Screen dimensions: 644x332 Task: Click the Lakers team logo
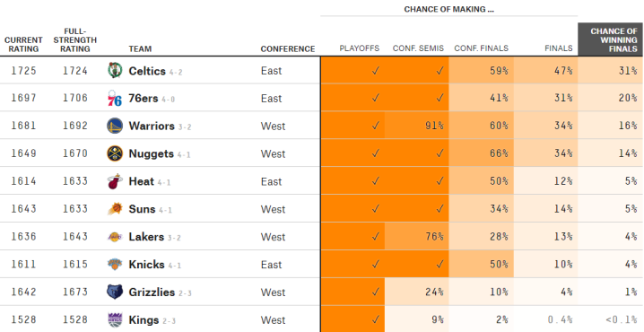click(115, 237)
